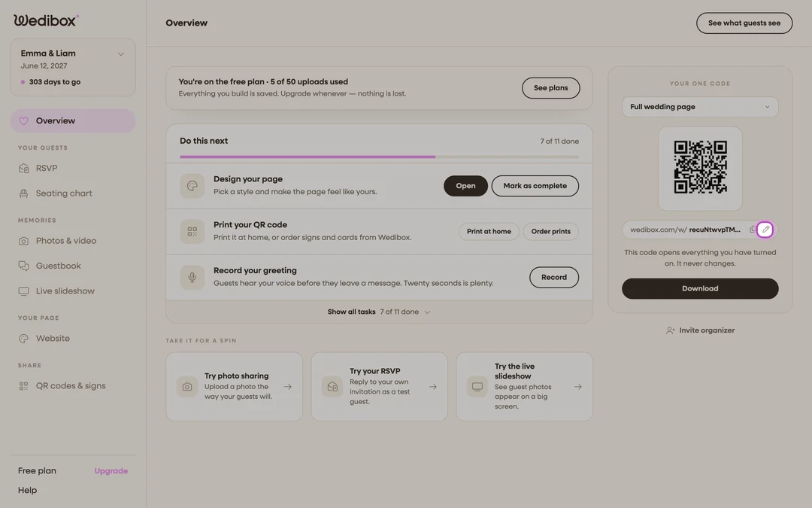
Task: Click the arrow on Try your RSVP card
Action: coord(433,387)
